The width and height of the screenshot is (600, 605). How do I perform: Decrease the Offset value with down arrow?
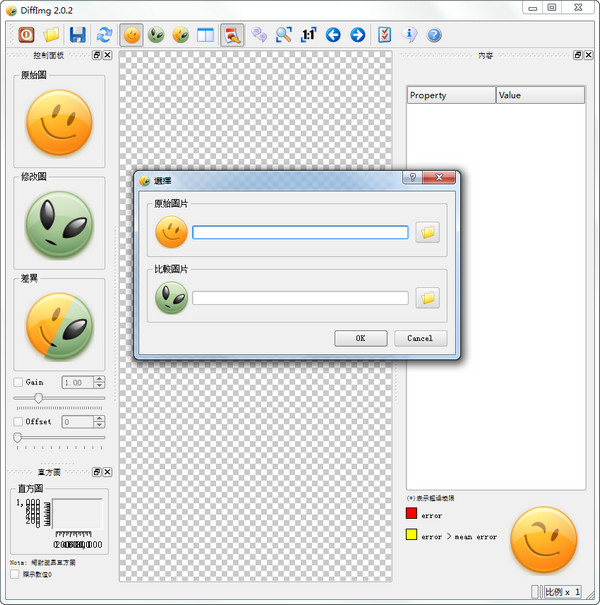[x=99, y=425]
